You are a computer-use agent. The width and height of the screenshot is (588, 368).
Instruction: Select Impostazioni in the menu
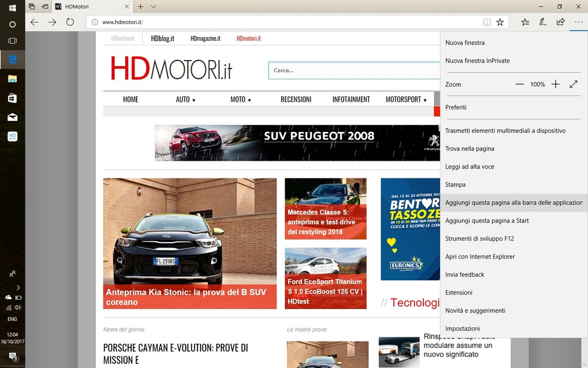463,329
